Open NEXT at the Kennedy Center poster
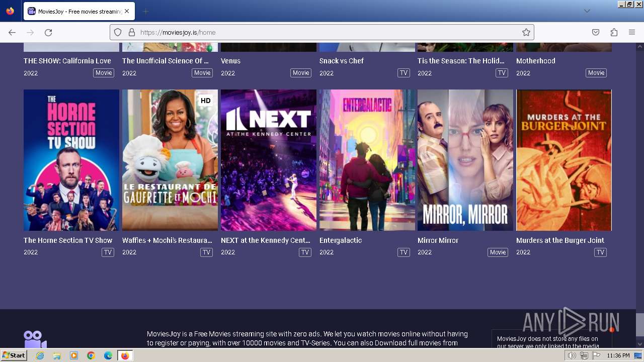Screen dimensions: 644x362 [269, 160]
